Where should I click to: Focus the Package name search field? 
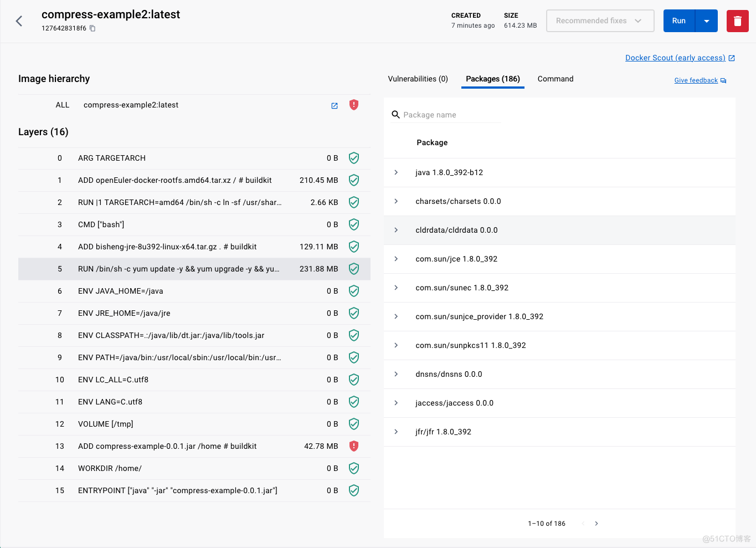click(451, 115)
